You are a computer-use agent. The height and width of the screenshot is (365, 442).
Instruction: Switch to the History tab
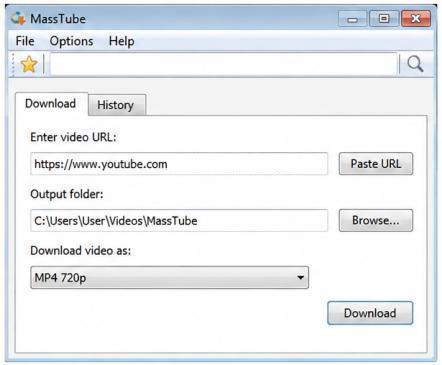tap(117, 105)
